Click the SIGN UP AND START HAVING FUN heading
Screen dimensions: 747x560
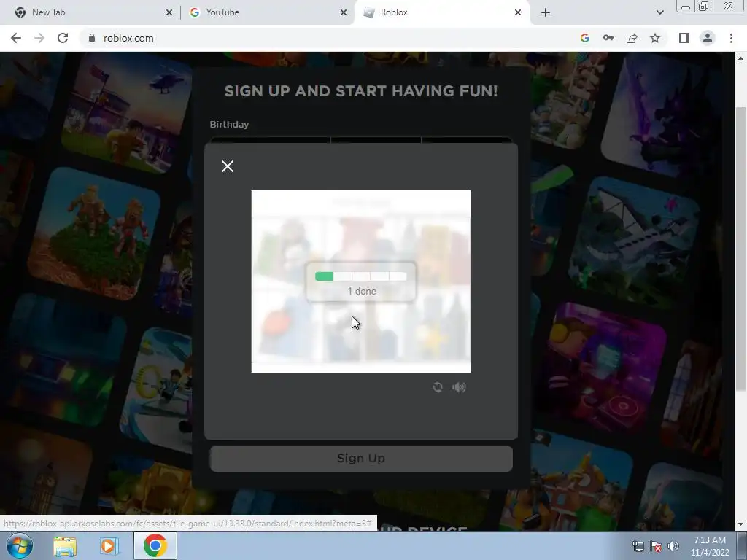tap(361, 91)
